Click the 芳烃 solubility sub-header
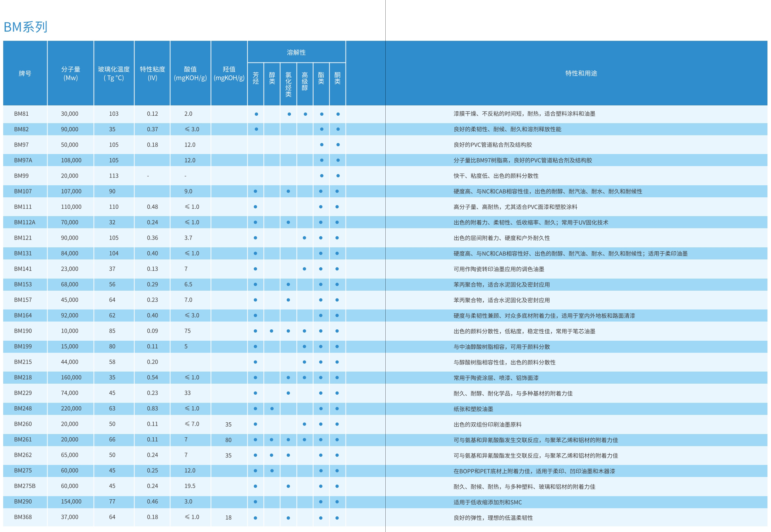Viewport: 771px width, 532px height. point(256,78)
